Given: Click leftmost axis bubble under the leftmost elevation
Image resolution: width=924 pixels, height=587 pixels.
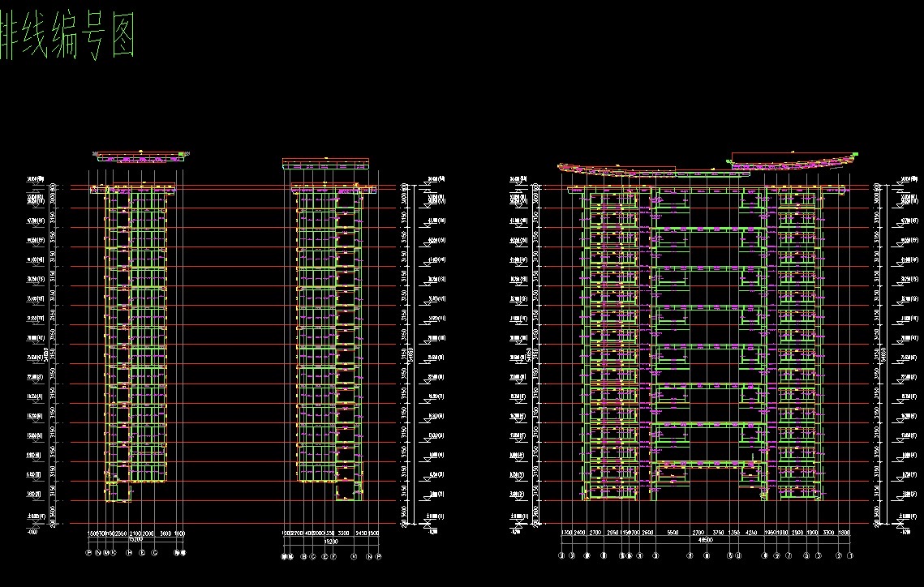Looking at the screenshot, I should coord(89,554).
